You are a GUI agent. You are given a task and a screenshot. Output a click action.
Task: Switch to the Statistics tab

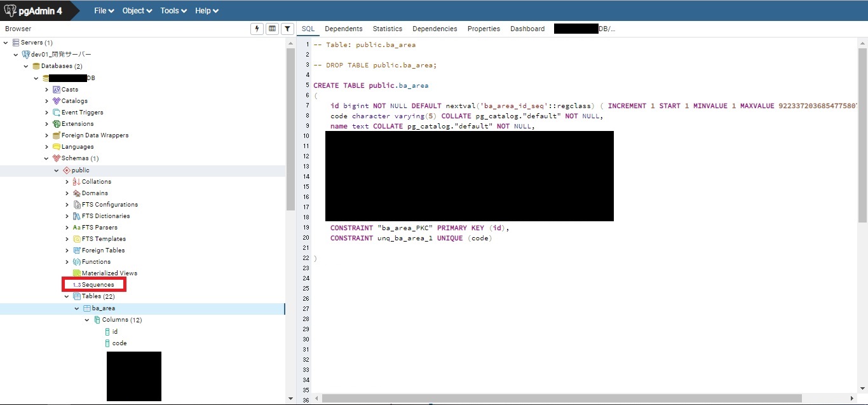tap(388, 29)
